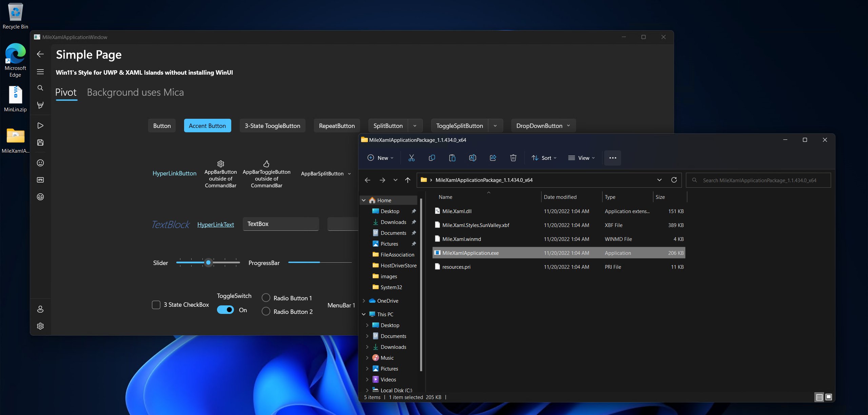This screenshot has width=868, height=415.
Task: Click the RepeatButton
Action: (337, 126)
